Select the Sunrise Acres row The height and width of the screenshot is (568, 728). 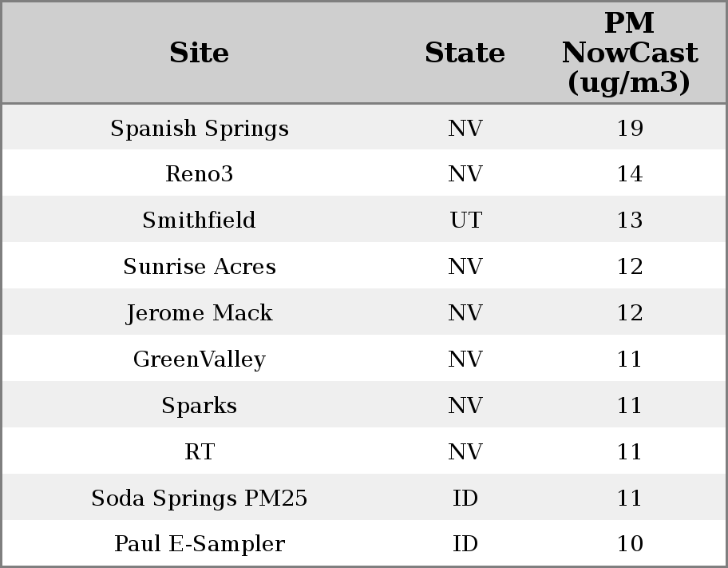(200, 267)
